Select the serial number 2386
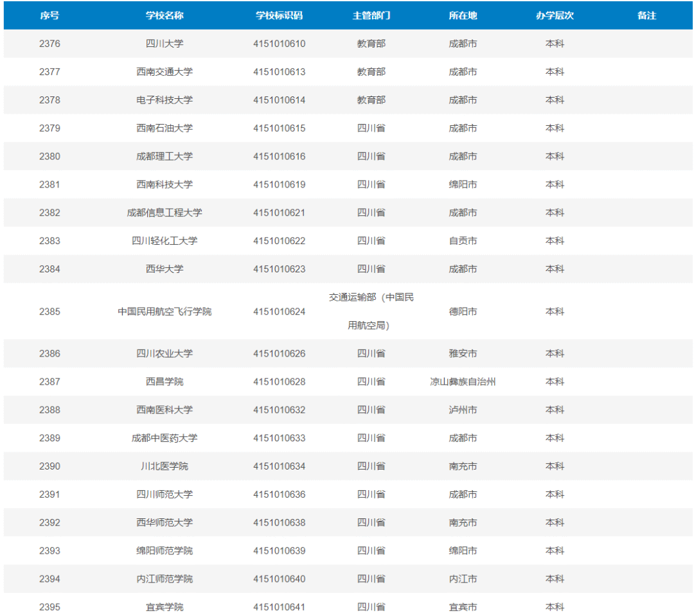The image size is (694, 616). click(49, 353)
